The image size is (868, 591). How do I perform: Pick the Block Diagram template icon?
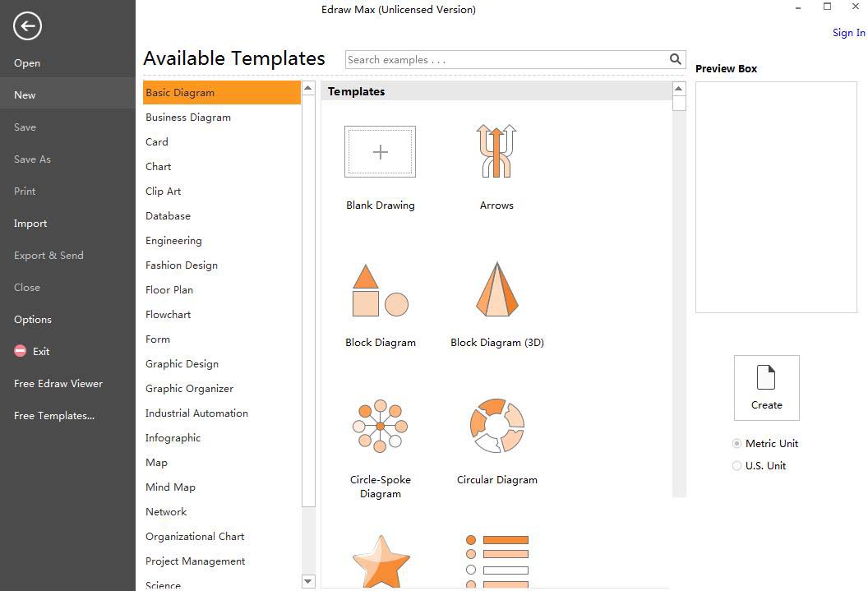point(381,290)
